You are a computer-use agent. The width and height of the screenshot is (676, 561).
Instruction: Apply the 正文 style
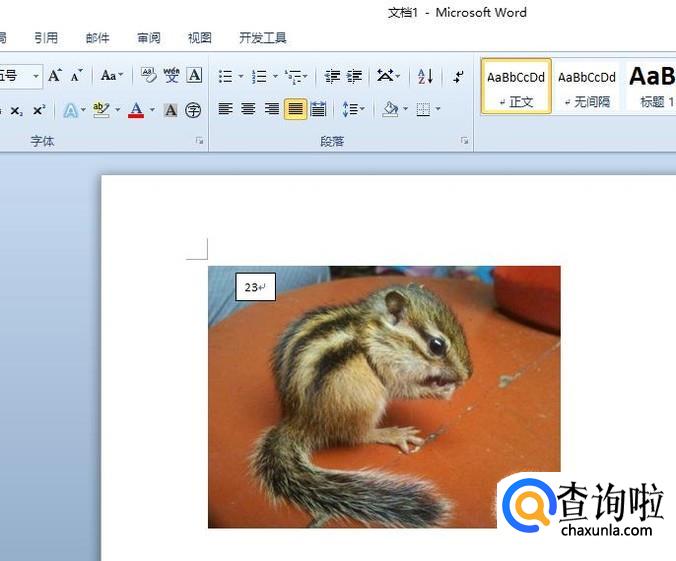coord(516,86)
